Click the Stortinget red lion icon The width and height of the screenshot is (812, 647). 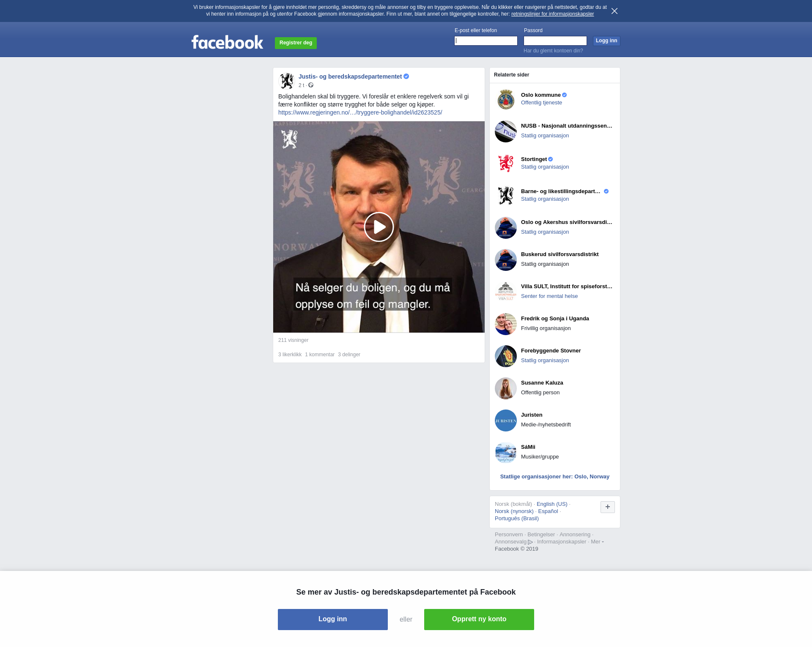(506, 164)
